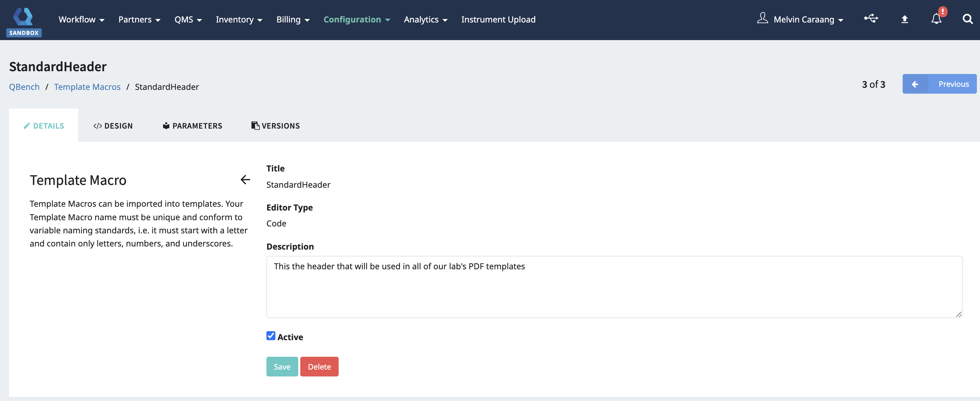Open the notifications bell
Image resolution: width=980 pixels, height=401 pixels.
click(936, 19)
